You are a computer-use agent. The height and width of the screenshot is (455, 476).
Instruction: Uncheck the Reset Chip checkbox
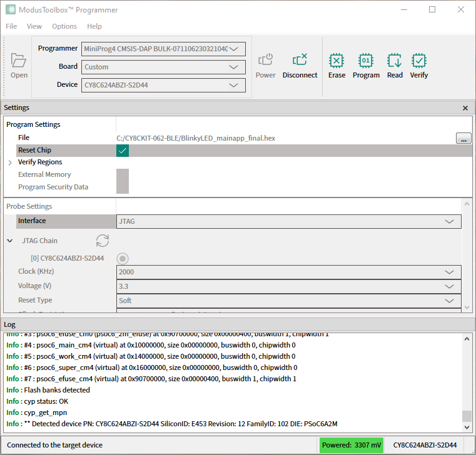coord(123,151)
